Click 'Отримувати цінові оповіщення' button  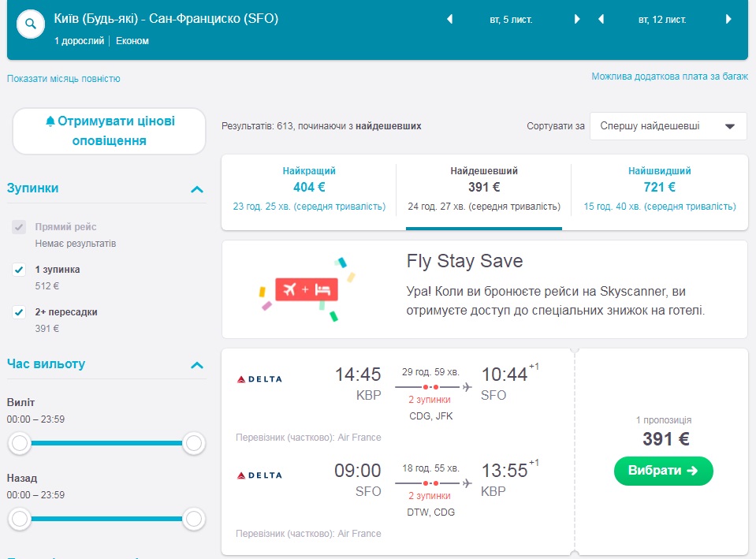tap(109, 131)
